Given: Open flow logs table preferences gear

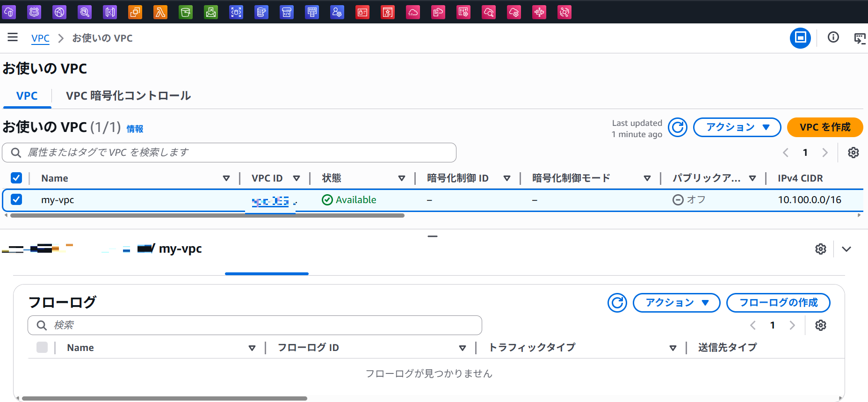Looking at the screenshot, I should point(821,325).
